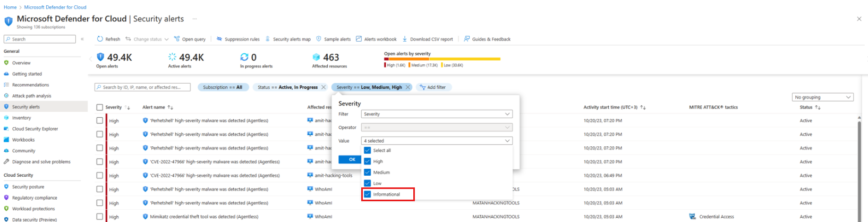Click Add filter button
868x222 pixels.
433,87
